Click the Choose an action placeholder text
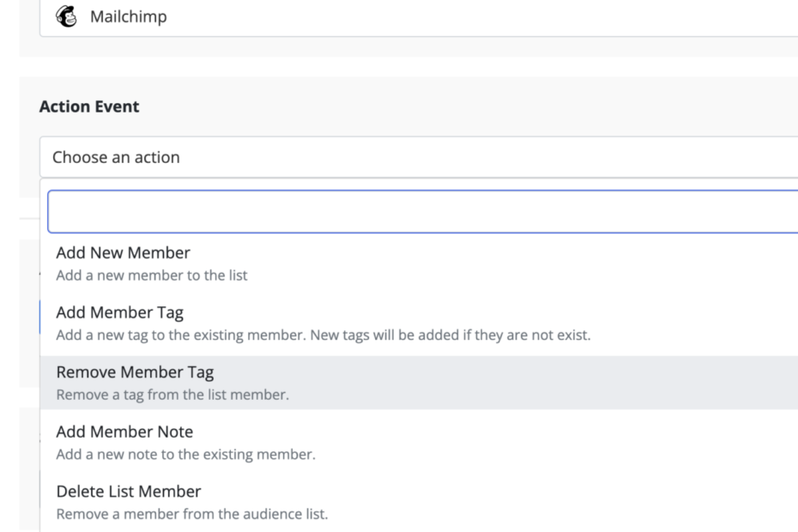The image size is (798, 532). (116, 157)
